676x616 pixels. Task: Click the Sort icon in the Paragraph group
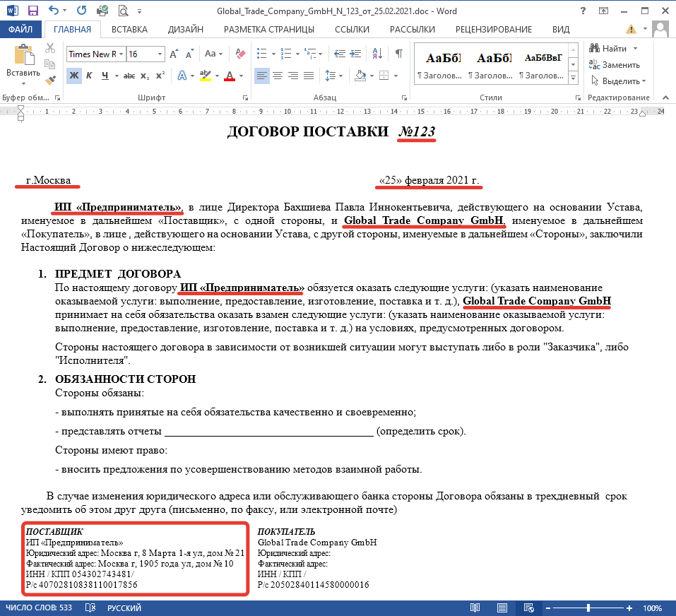(x=377, y=54)
